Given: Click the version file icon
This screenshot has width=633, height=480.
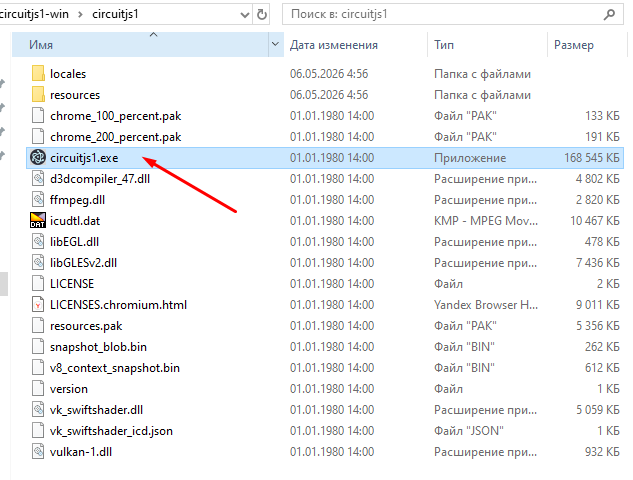Looking at the screenshot, I should tap(38, 388).
